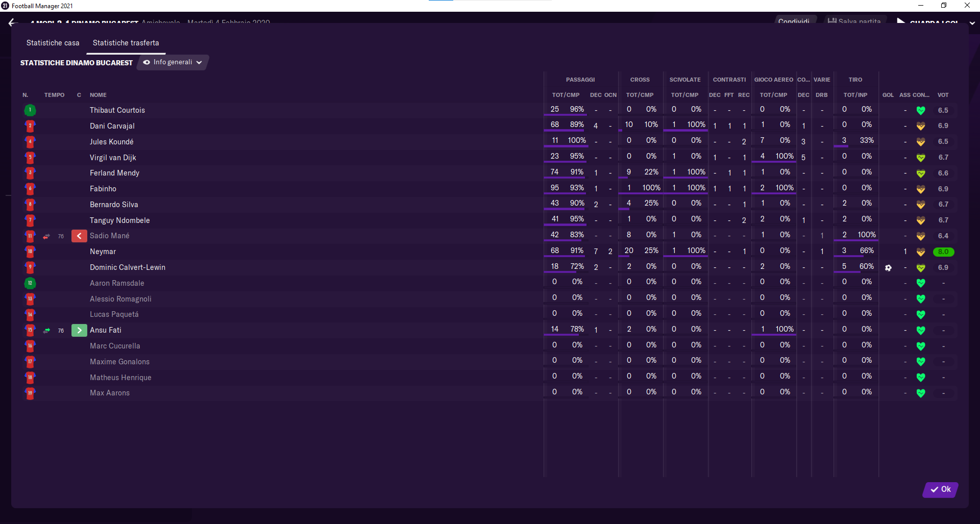Switch to Statistiche casa tab
Viewport: 980px width, 524px height.
pos(53,43)
